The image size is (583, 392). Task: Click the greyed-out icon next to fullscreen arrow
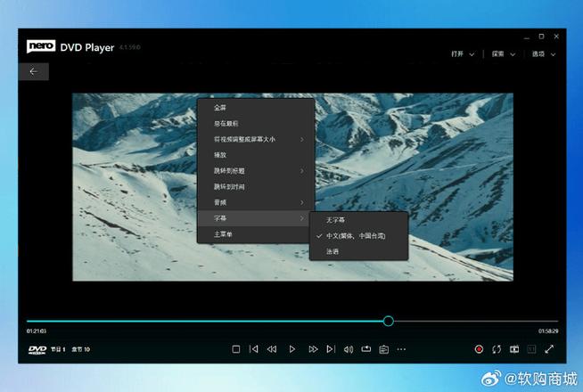(x=531, y=349)
